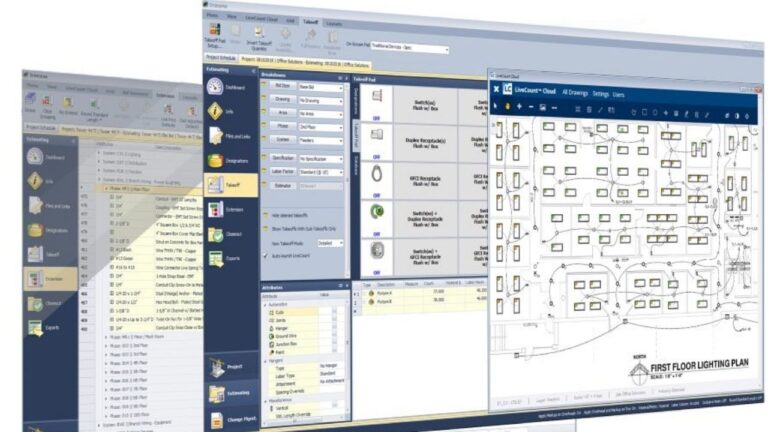Click the Junction Box attribute row

(x=287, y=344)
